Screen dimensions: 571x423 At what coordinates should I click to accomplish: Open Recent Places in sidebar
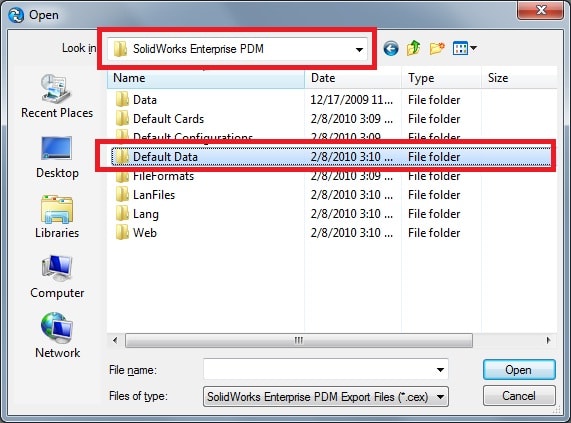57,96
